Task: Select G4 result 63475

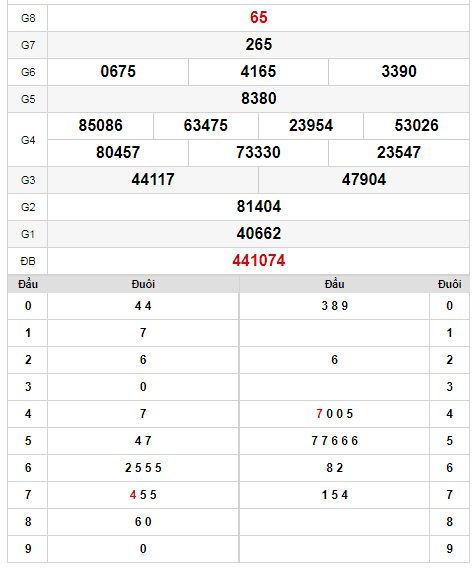Action: pos(205,125)
